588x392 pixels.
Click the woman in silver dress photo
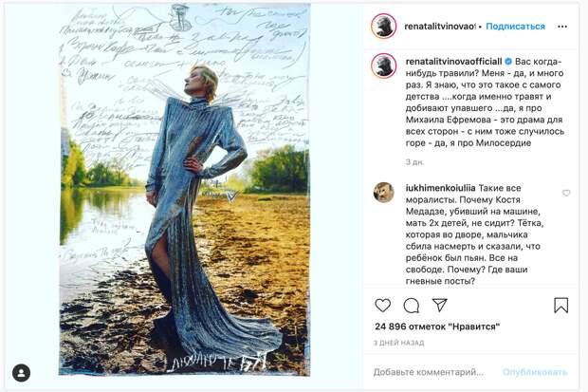click(185, 190)
